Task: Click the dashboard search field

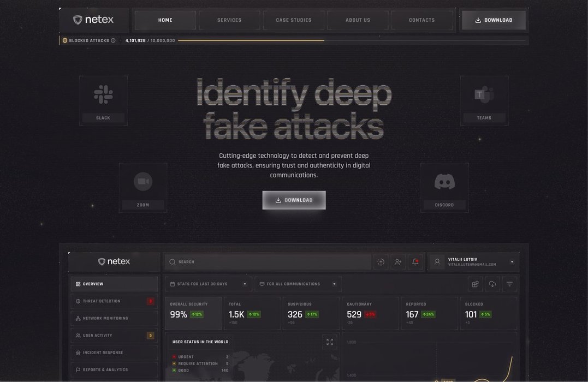Action: [268, 262]
